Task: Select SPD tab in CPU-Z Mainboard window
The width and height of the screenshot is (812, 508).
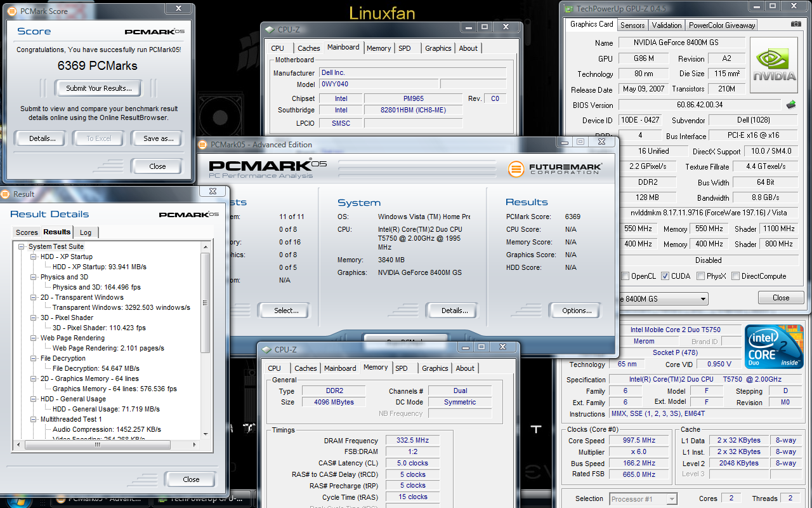Action: click(405, 48)
